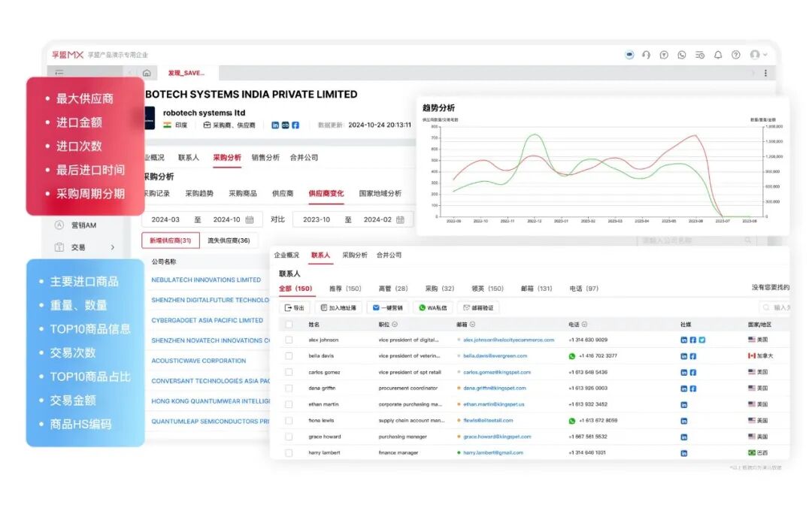Open robotech systems LinkedIn icon

click(x=275, y=125)
